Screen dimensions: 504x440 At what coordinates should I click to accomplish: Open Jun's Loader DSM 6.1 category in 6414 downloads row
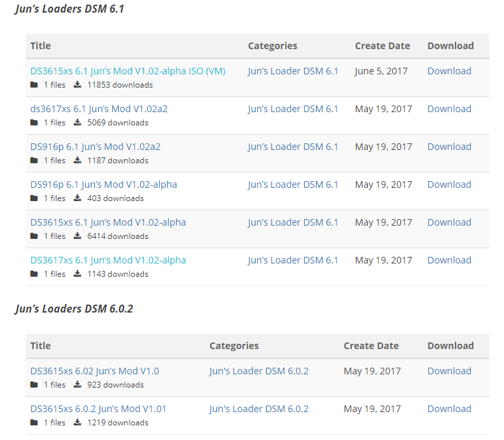(x=293, y=222)
